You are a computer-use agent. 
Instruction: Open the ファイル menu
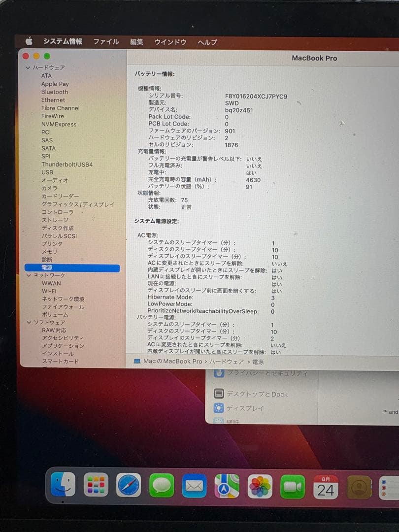coord(105,42)
